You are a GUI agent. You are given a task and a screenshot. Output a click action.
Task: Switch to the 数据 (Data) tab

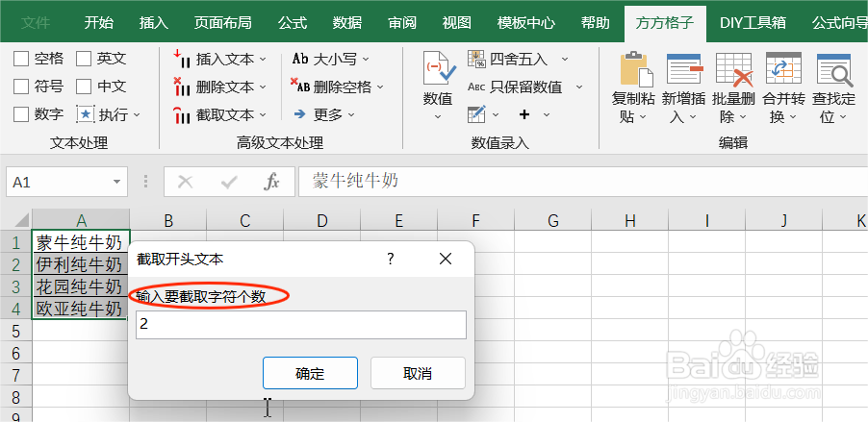point(347,23)
